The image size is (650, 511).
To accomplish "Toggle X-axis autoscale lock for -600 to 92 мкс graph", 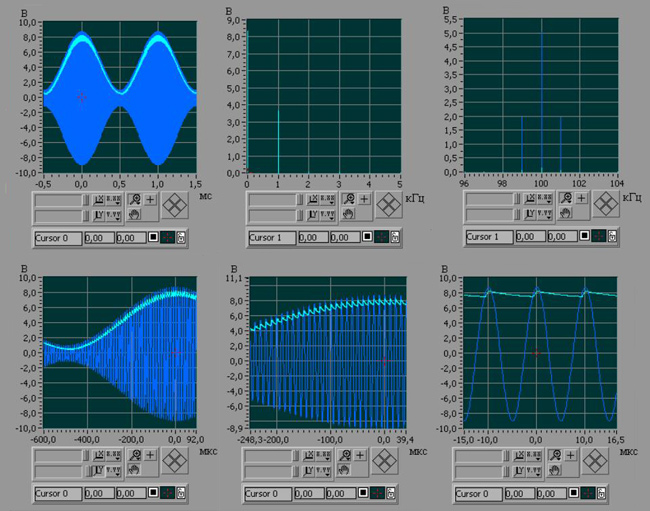I will [99, 456].
